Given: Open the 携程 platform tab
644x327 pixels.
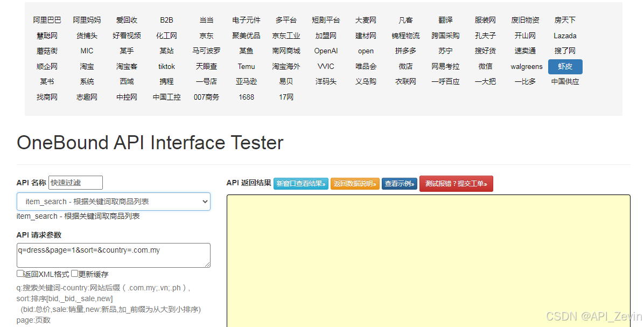Looking at the screenshot, I should pyautogui.click(x=166, y=82).
